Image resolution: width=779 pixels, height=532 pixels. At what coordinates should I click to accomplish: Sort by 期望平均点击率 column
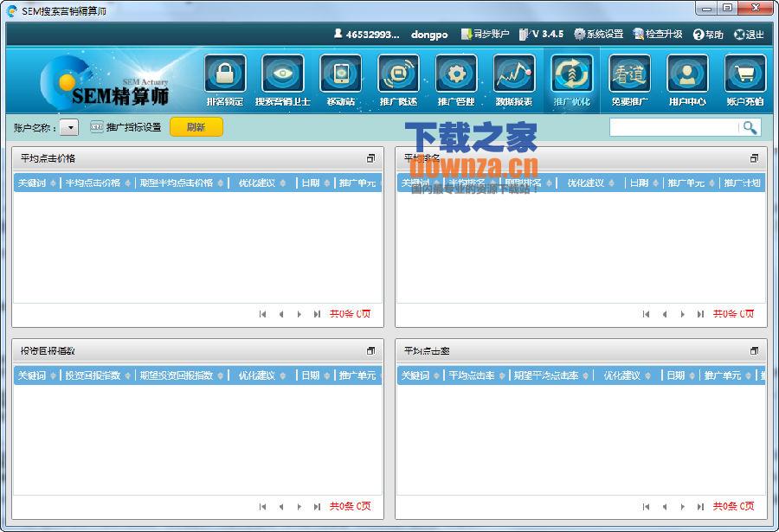click(550, 375)
